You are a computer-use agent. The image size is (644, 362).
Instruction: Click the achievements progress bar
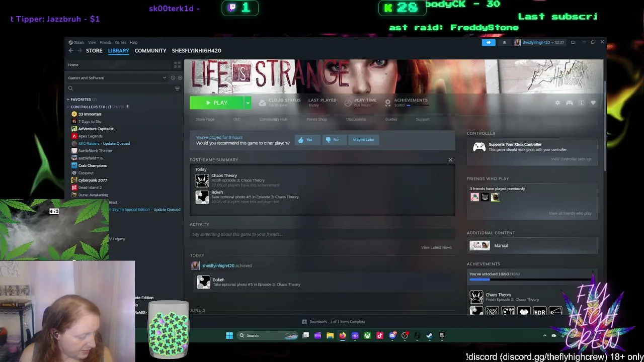532,280
